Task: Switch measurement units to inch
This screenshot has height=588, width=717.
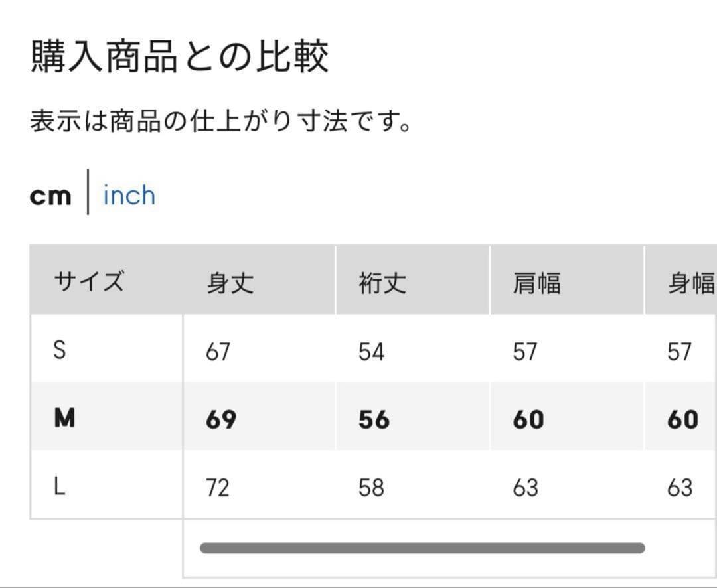Action: click(x=129, y=196)
